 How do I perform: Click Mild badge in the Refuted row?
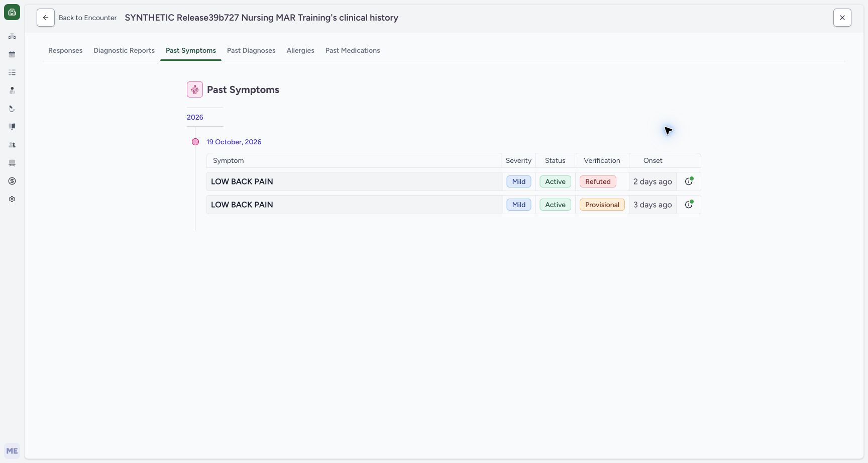point(519,181)
